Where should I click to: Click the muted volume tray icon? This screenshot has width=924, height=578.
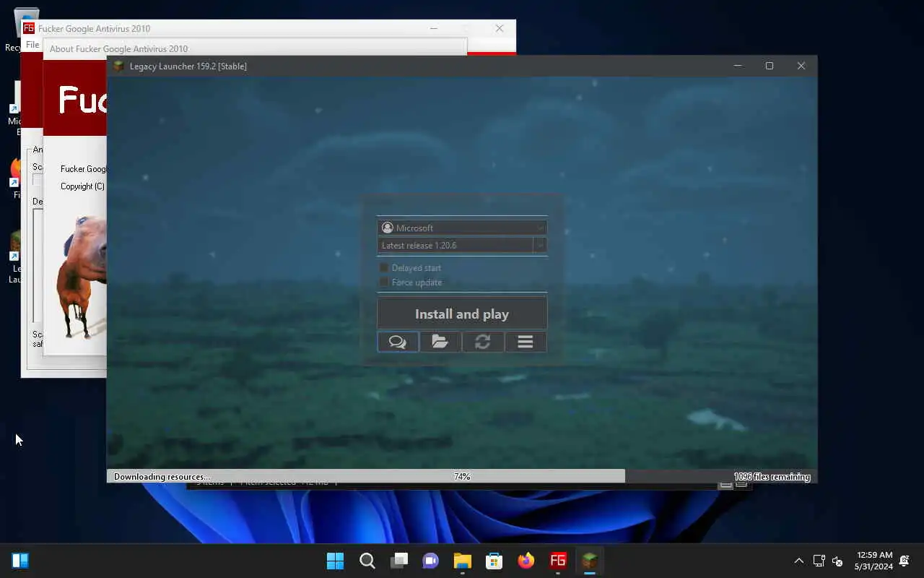point(837,561)
